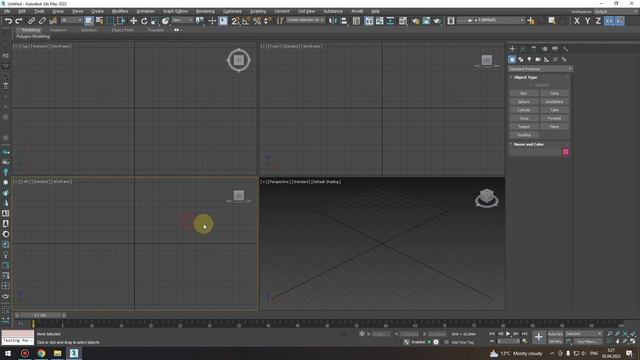
Task: Toggle Auto Key mode
Action: tap(555, 334)
